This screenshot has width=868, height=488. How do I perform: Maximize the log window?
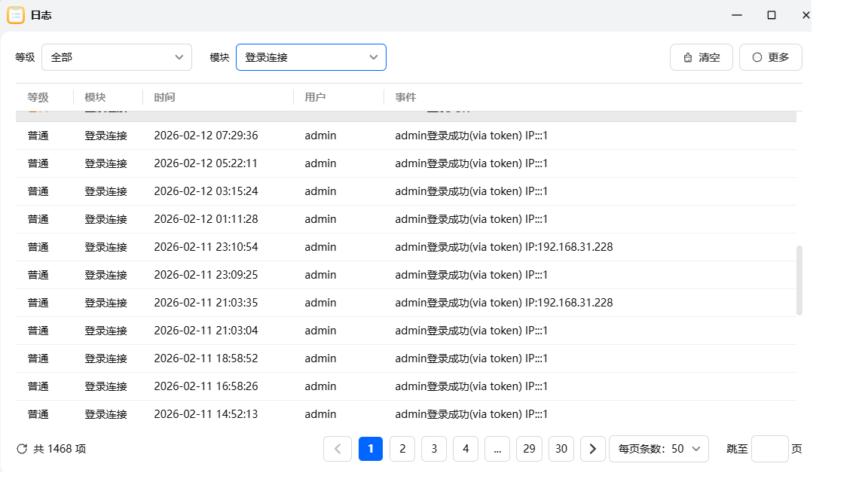771,15
